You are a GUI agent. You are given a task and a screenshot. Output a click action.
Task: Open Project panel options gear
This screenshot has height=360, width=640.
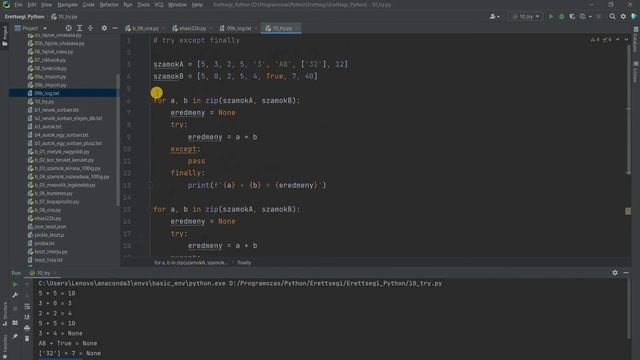coord(104,28)
